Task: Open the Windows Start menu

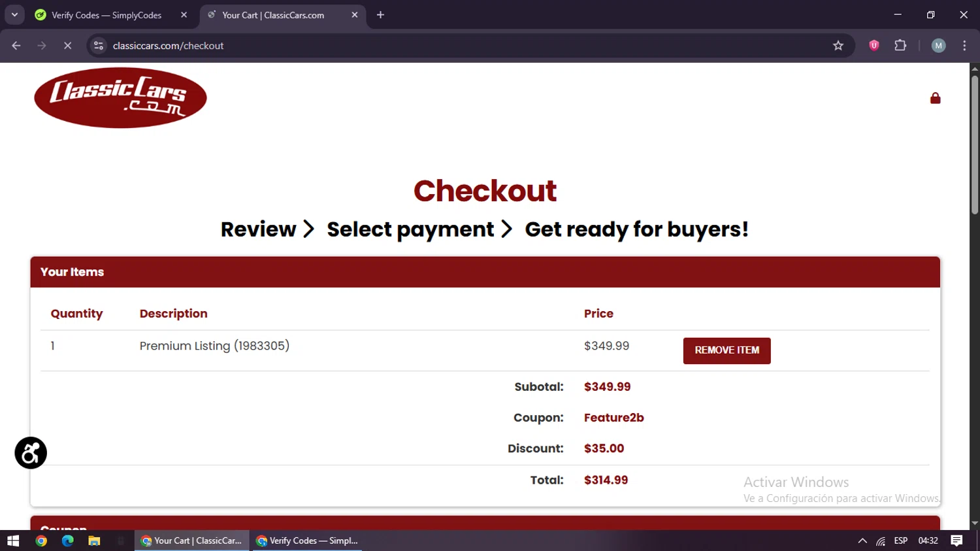Action: pos(13,541)
